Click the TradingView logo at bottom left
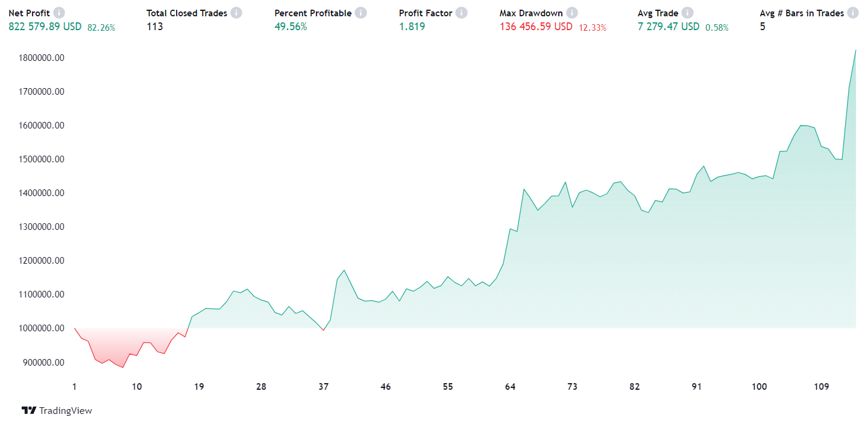The image size is (868, 429). click(x=57, y=410)
